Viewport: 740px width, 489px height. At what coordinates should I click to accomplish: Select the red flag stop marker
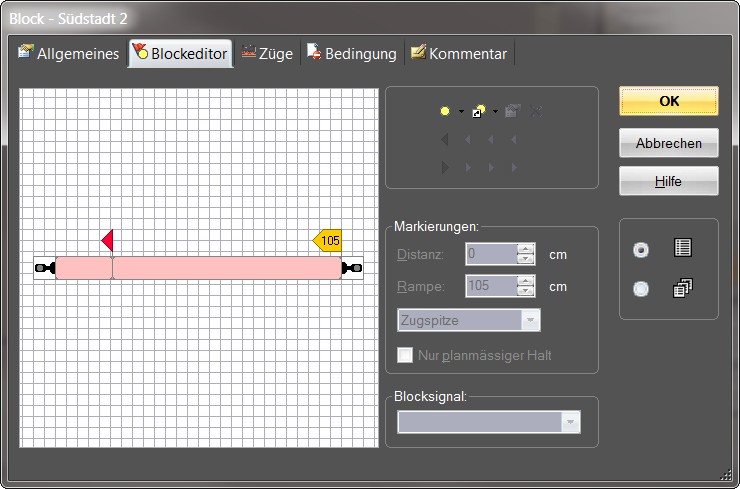[x=108, y=240]
